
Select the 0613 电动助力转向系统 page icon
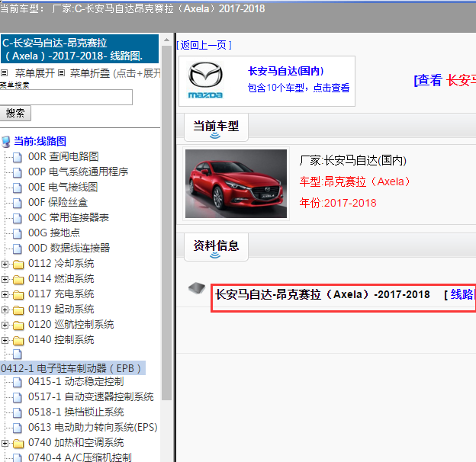click(18, 428)
